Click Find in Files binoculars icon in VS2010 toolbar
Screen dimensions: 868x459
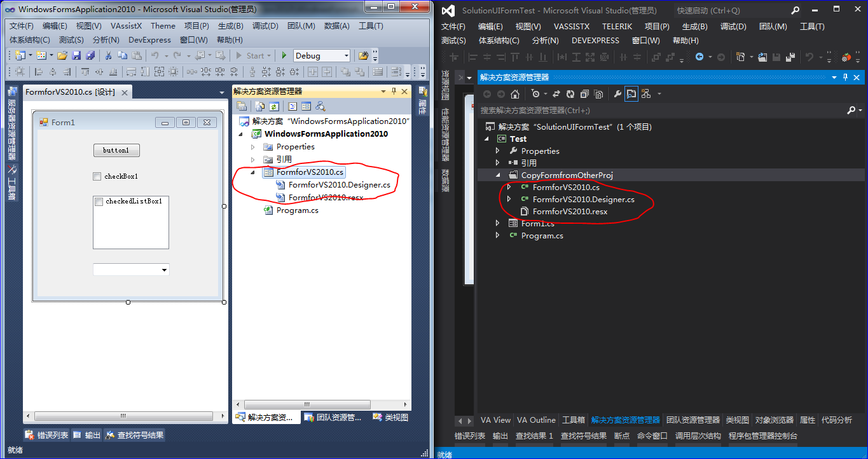pos(363,55)
